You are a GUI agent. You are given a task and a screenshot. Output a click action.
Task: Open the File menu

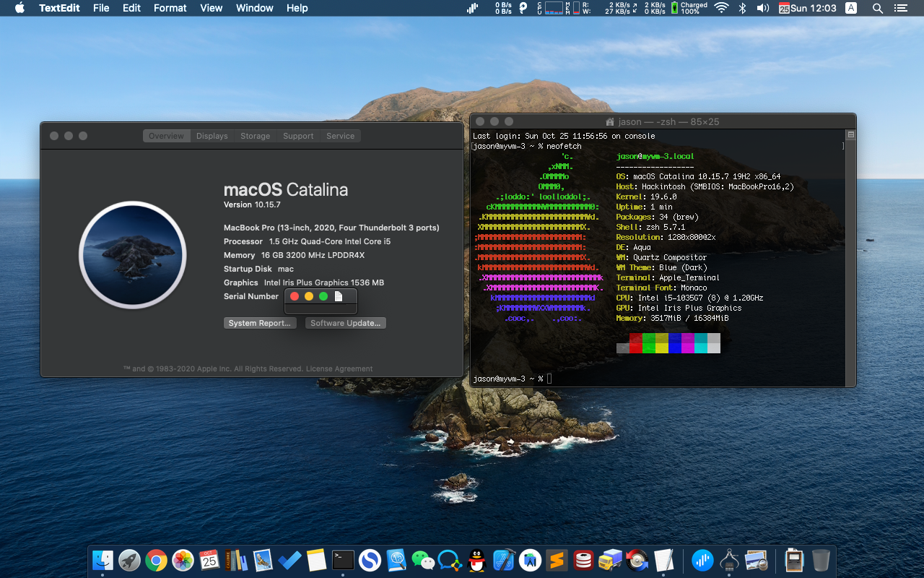[x=101, y=8]
